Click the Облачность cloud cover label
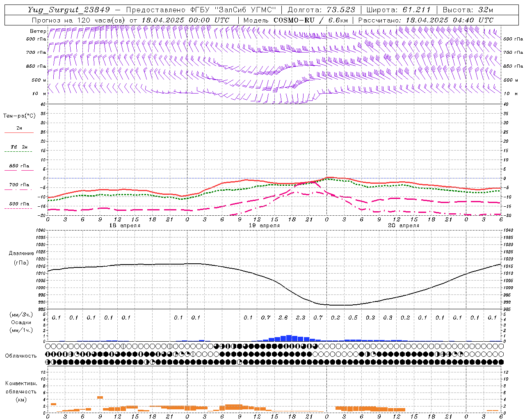Screen dimensions: 525x420 click(x=21, y=356)
